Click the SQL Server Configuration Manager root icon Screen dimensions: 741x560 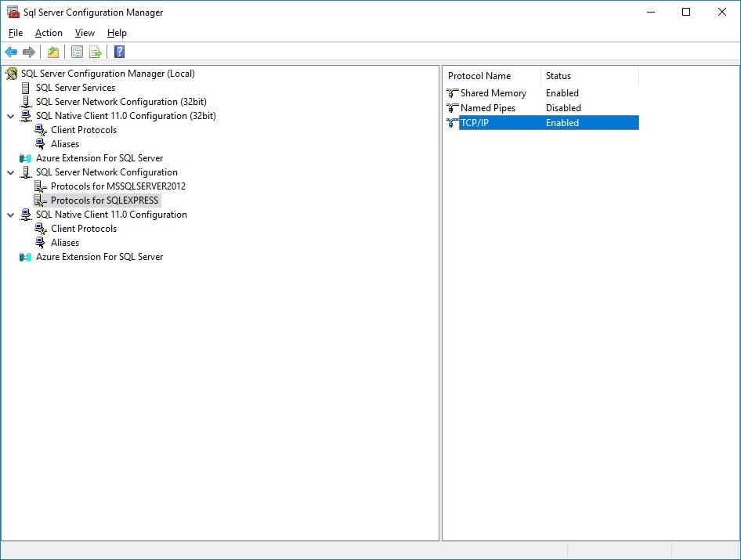click(12, 74)
